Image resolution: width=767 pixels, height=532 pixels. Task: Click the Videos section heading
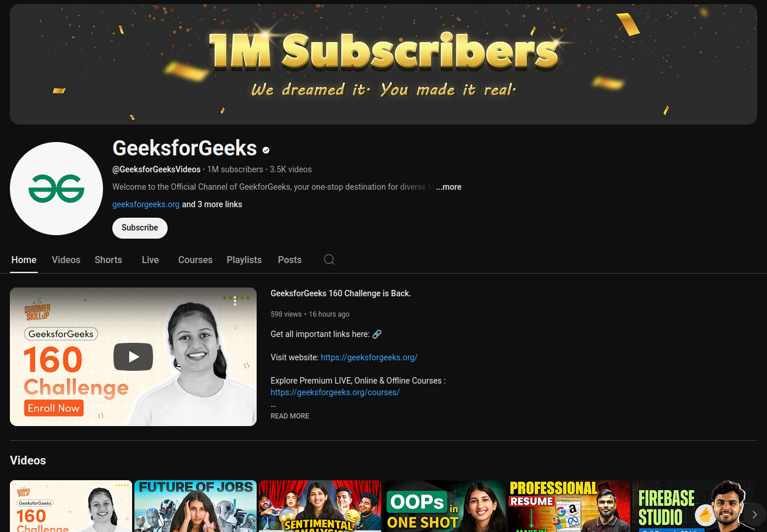pyautogui.click(x=28, y=460)
